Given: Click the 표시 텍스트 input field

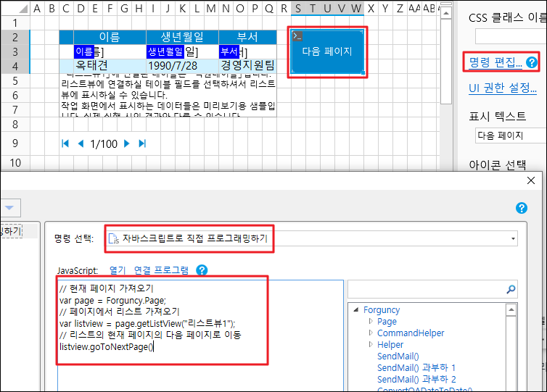Looking at the screenshot, I should coord(509,135).
